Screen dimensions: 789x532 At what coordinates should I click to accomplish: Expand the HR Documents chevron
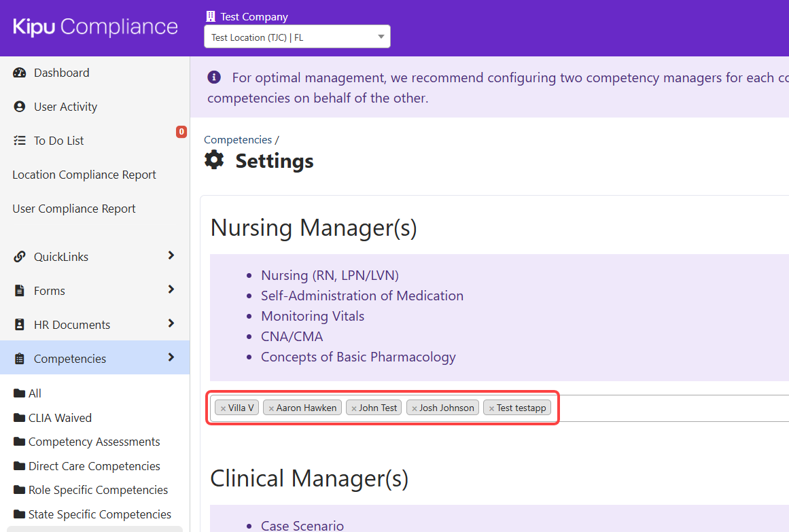pos(171,324)
